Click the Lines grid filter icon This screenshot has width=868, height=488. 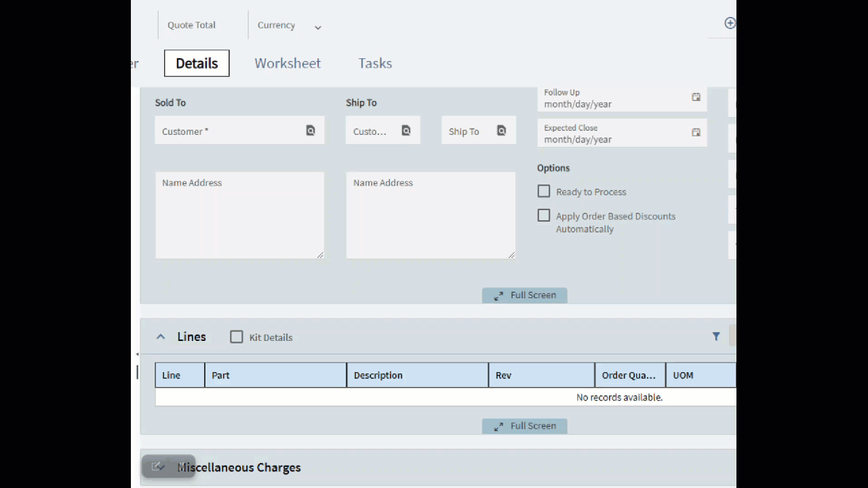[716, 336]
